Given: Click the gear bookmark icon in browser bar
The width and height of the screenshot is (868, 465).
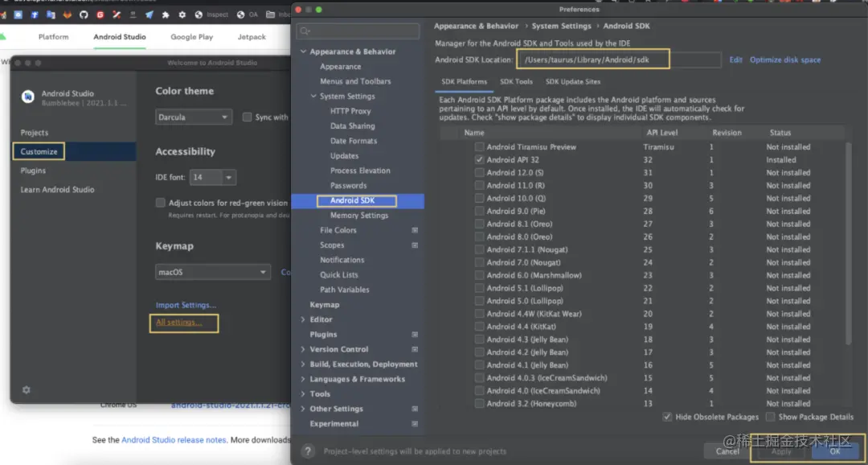Looking at the screenshot, I should (182, 15).
